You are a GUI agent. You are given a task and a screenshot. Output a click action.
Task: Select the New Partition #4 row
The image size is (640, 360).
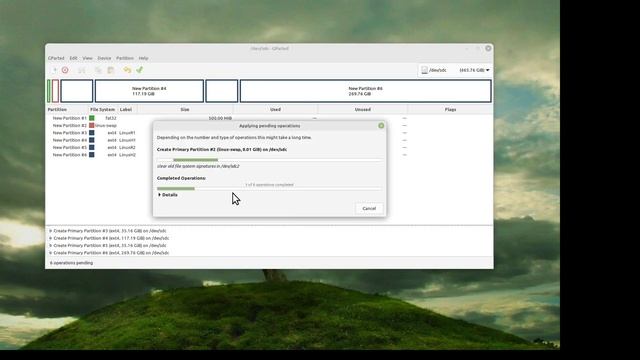(x=269, y=140)
